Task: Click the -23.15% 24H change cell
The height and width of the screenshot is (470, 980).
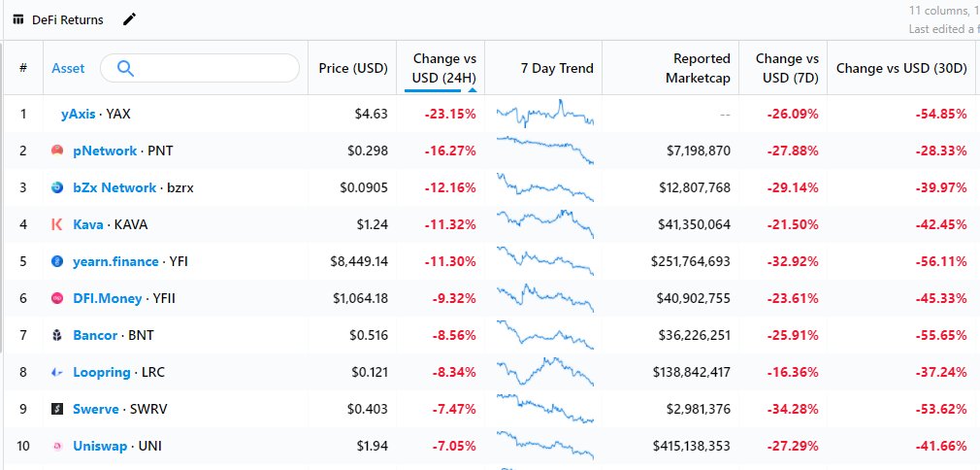Action: tap(450, 114)
